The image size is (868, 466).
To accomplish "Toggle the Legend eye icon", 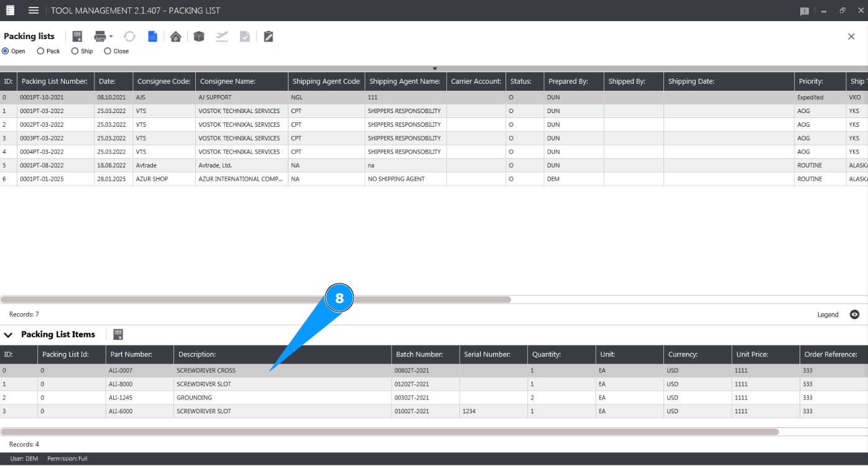I will coord(855,314).
